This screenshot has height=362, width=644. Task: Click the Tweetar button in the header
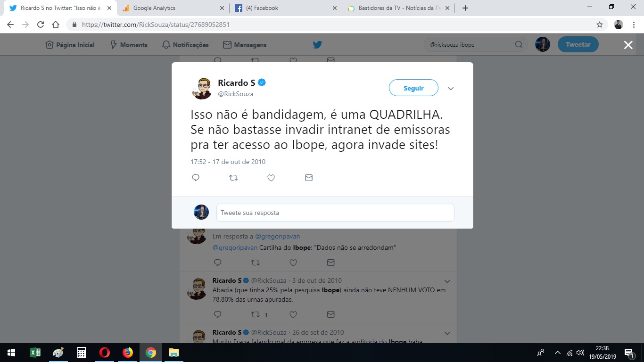pos(578,45)
